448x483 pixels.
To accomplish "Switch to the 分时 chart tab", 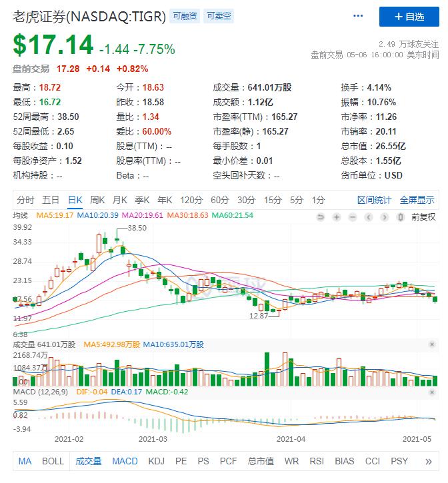I will point(25,201).
